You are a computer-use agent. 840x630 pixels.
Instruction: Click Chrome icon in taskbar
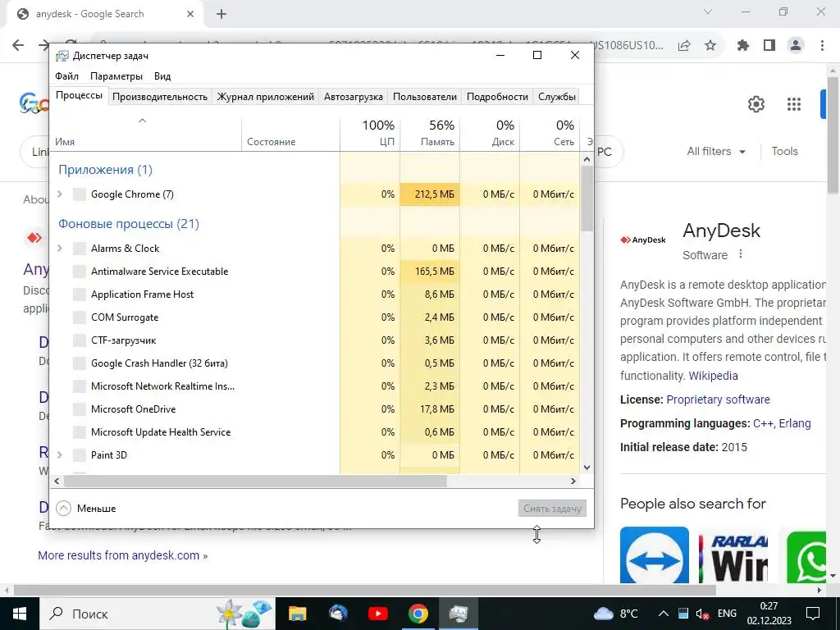click(418, 614)
